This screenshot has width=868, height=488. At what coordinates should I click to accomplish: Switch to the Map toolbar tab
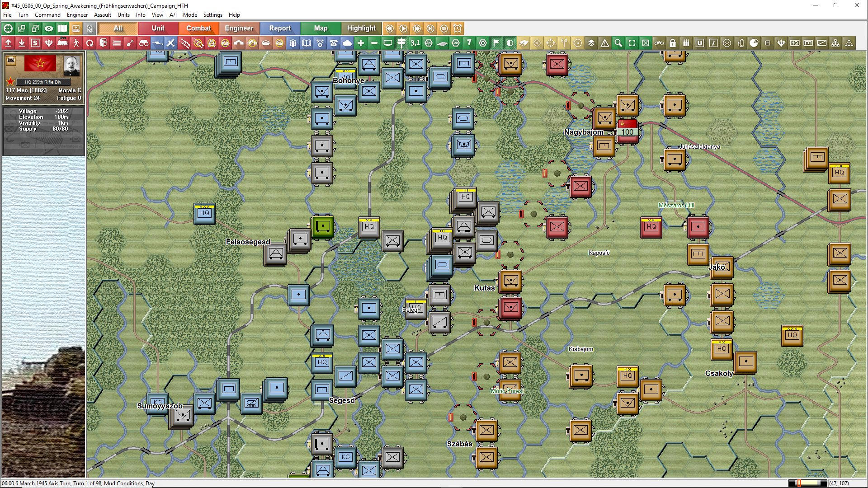pos(320,28)
